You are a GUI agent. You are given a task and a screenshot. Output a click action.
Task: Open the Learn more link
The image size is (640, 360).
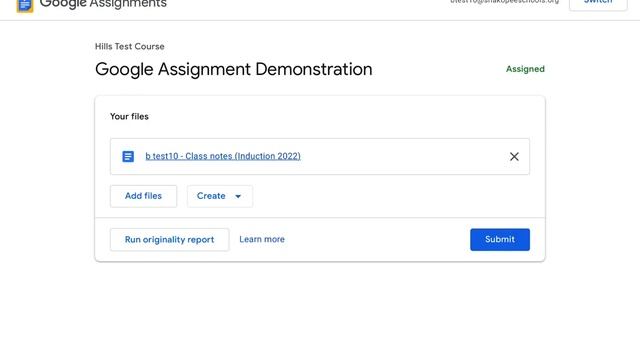262,239
